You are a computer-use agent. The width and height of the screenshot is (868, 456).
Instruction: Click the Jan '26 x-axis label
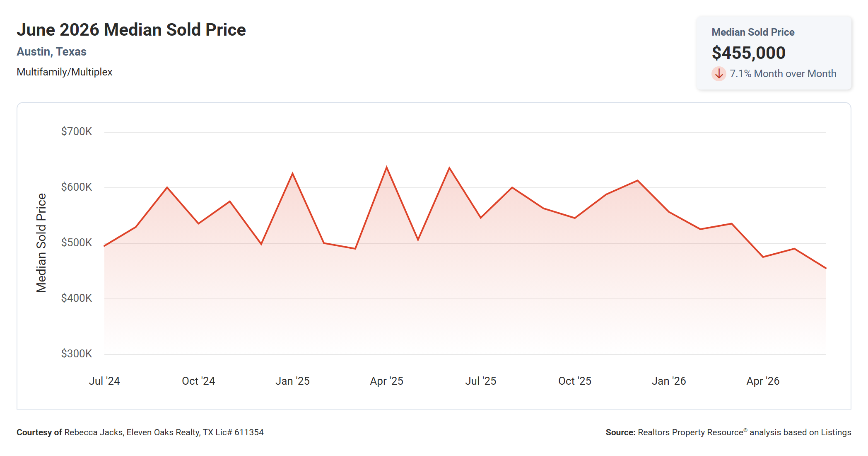tap(669, 381)
